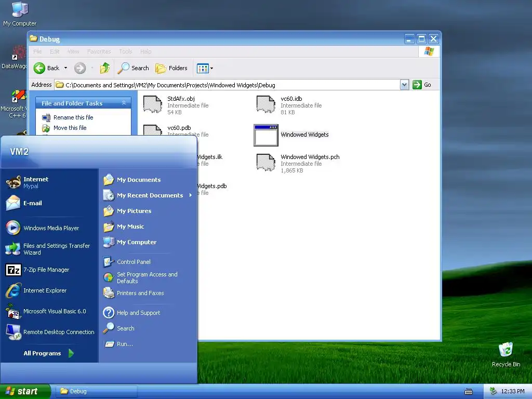Click the Back button in Explorer toolbar

point(46,68)
